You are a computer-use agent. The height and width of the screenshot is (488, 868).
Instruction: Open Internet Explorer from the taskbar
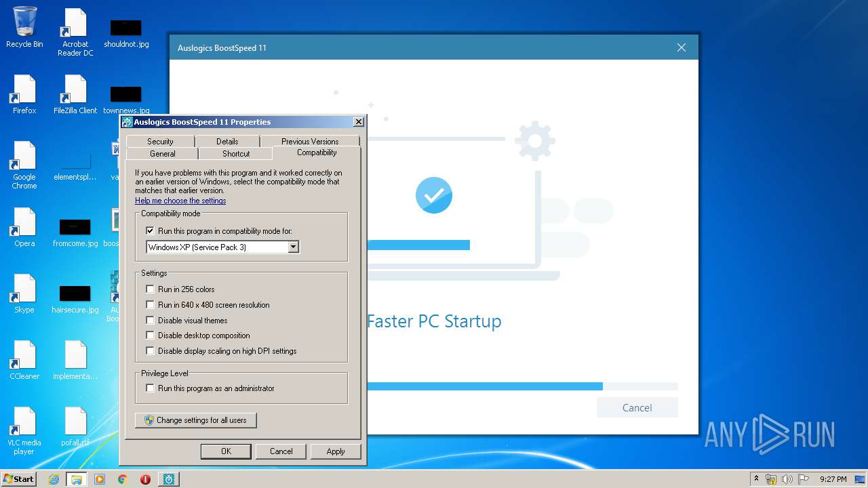[x=54, y=479]
